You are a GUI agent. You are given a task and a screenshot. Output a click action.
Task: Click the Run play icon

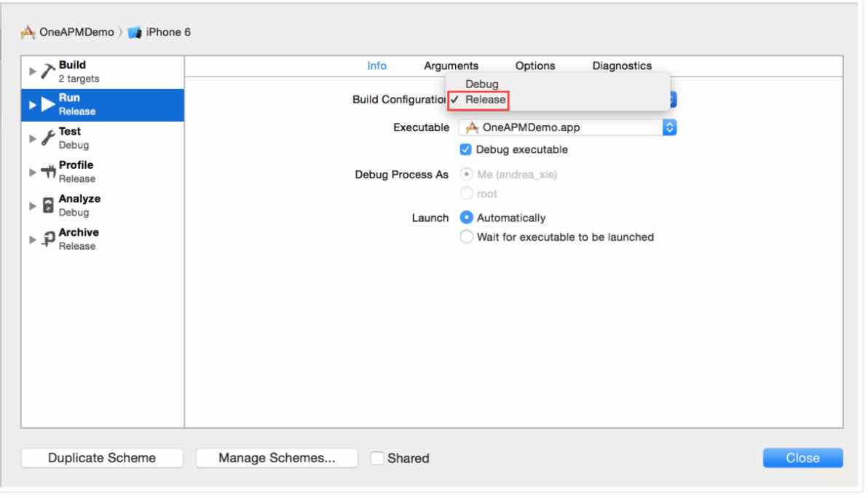tap(48, 104)
